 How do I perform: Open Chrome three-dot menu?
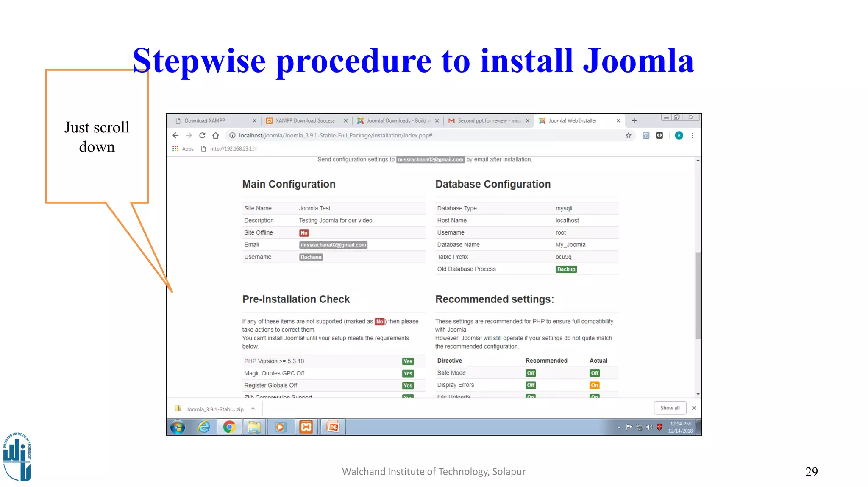click(x=693, y=135)
